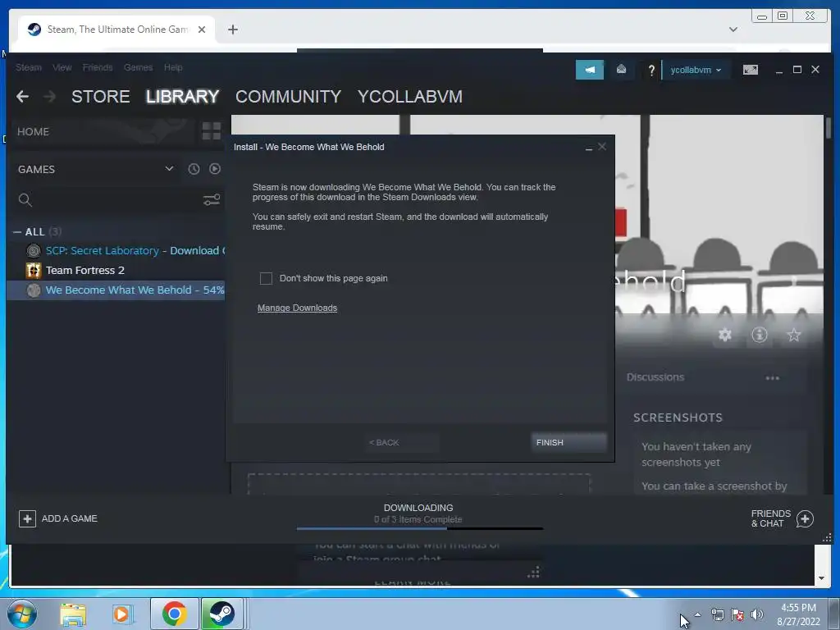
Task: Open the inbox envelope icon
Action: [621, 70]
